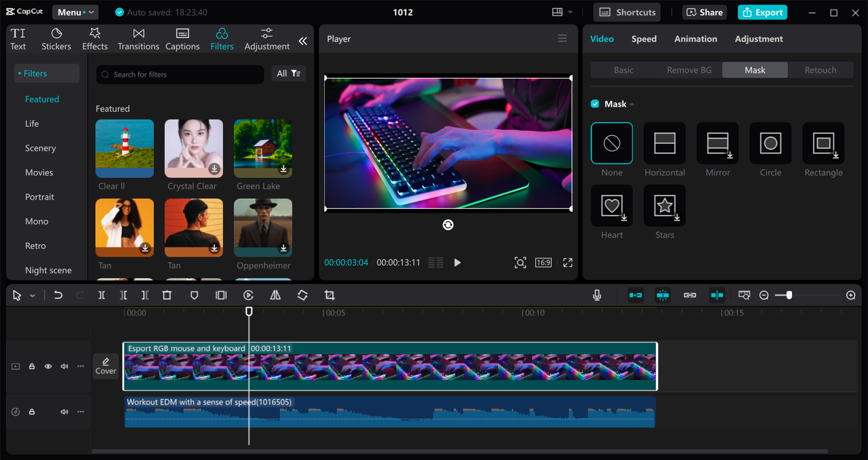The image size is (868, 460).
Task: Switch to the Speed tab
Action: [644, 39]
